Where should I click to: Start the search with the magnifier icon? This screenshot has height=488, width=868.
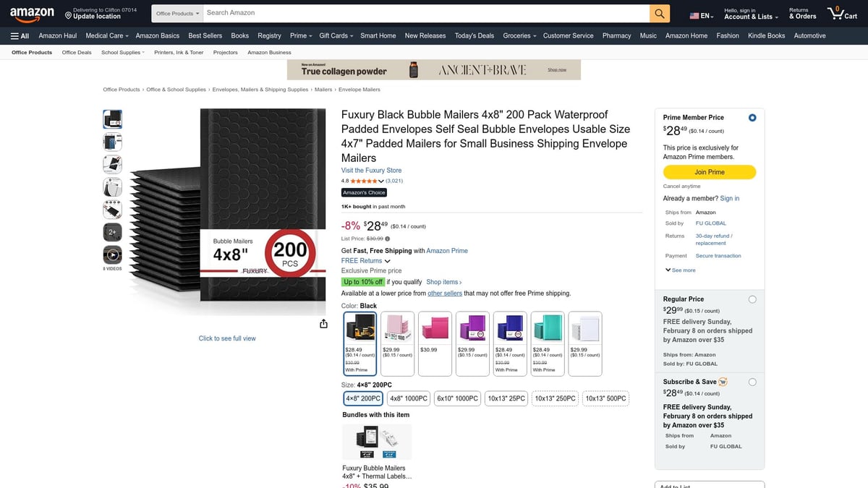click(659, 12)
